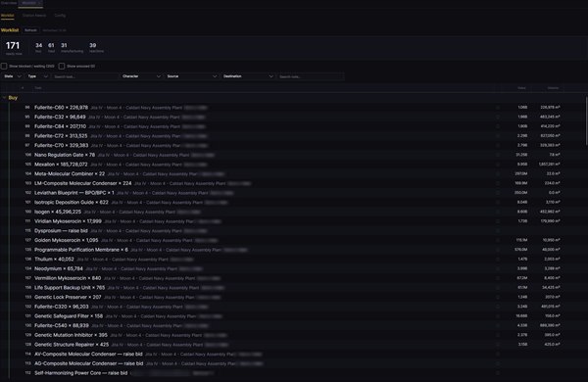
Task: Select the Self-Harmonizing Power Core raise bid row
Action: [292, 373]
